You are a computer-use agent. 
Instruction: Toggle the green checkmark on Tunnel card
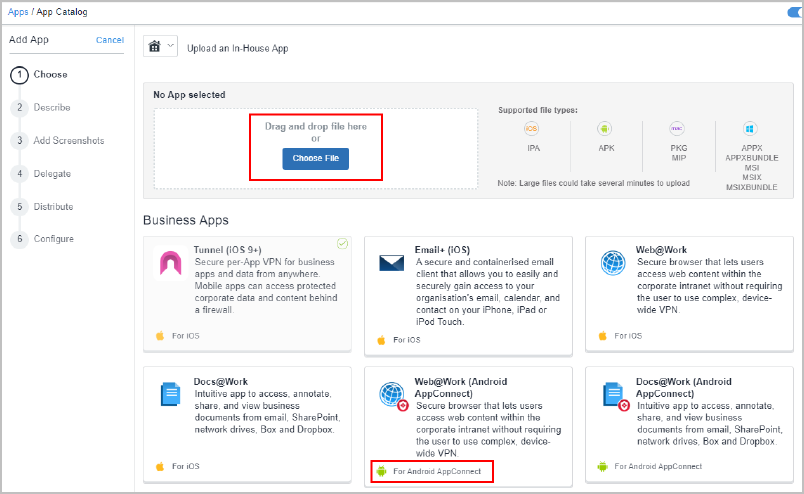click(343, 243)
